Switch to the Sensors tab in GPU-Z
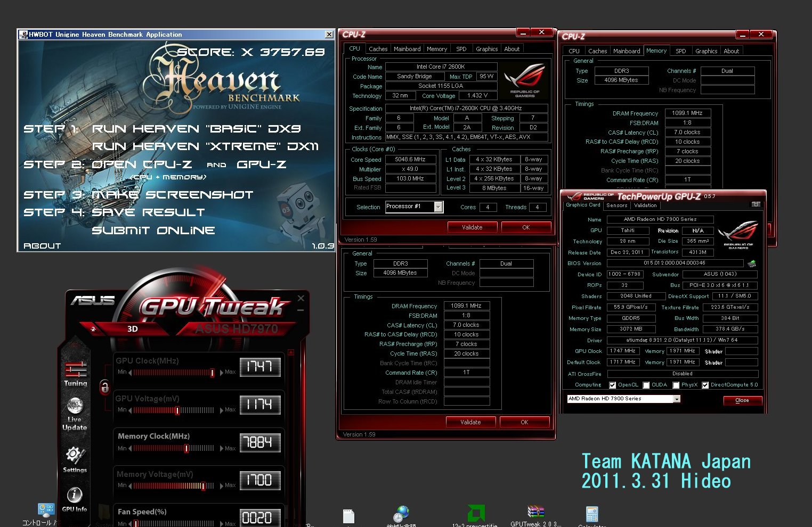 (x=616, y=205)
